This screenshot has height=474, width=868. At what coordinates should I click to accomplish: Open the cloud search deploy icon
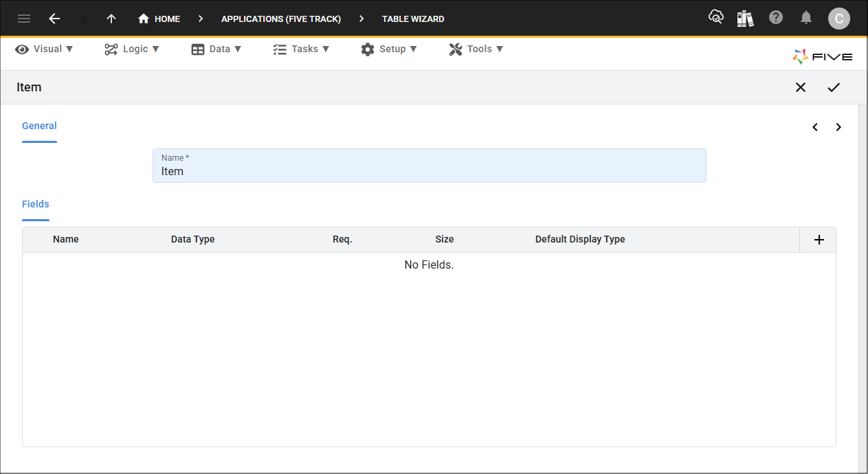tap(715, 18)
